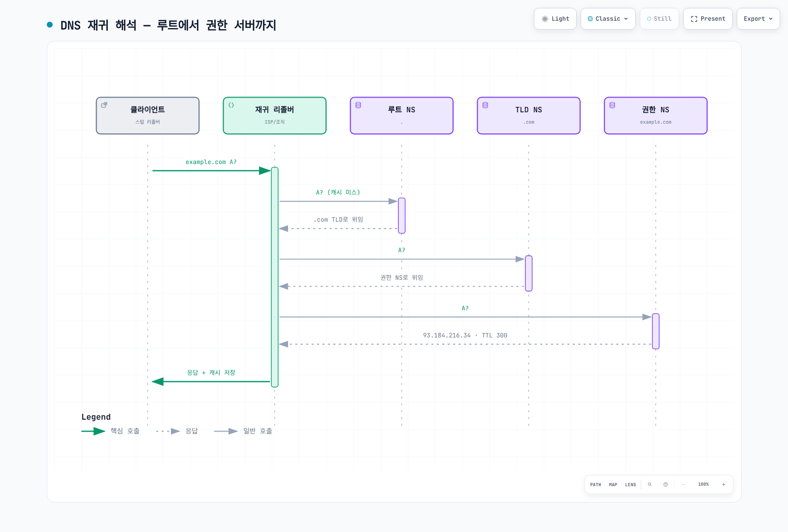Screen dimensions: 788x532
Task: Toggle the LENS view mode
Action: 630,485
